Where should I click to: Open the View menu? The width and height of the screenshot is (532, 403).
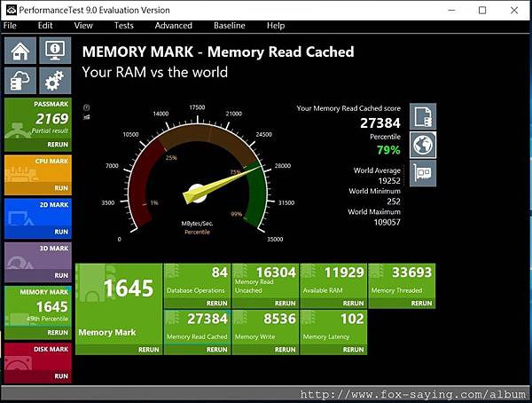tap(83, 26)
